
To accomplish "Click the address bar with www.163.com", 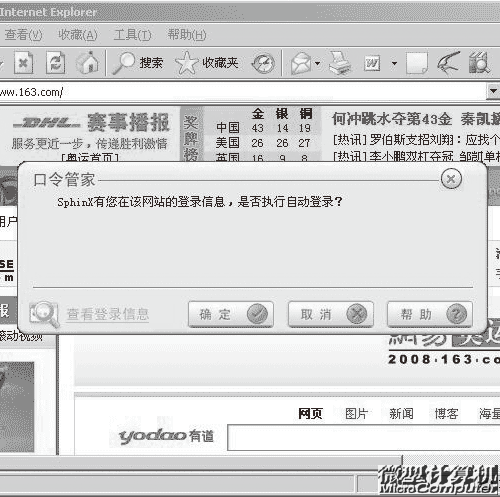I will click(x=243, y=92).
